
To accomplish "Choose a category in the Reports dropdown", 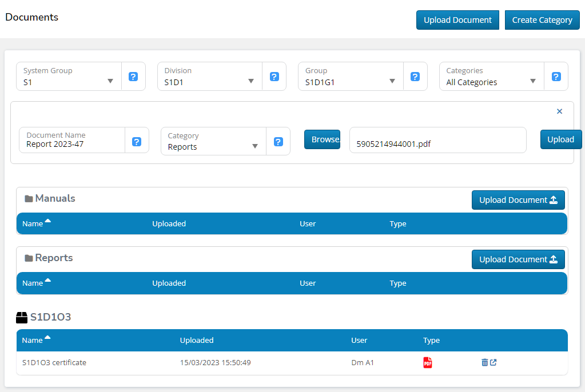I will [x=213, y=141].
